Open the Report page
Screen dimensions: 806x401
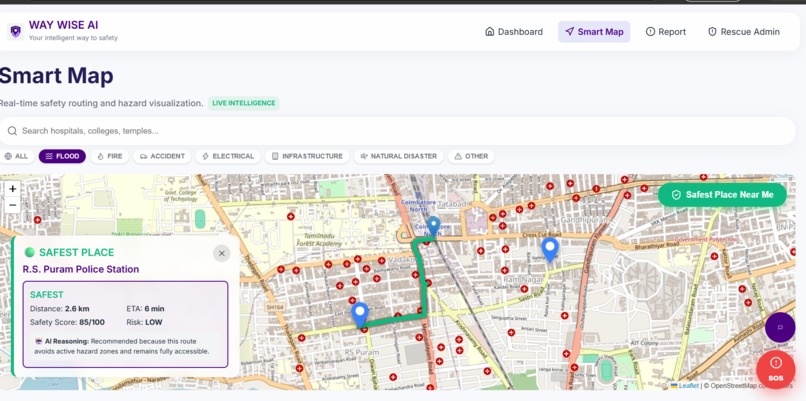coord(666,32)
